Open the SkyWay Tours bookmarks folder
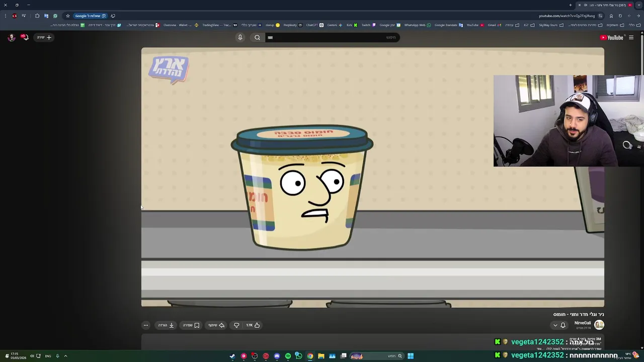This screenshot has height=362, width=644. pos(551,25)
